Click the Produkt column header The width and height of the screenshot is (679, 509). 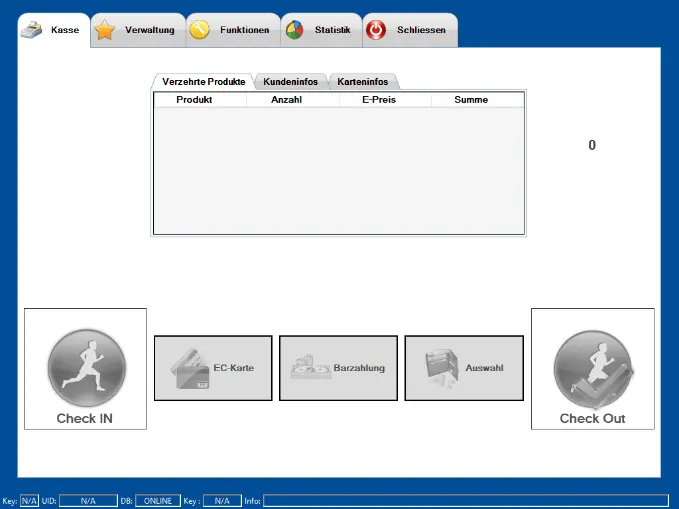coord(199,100)
